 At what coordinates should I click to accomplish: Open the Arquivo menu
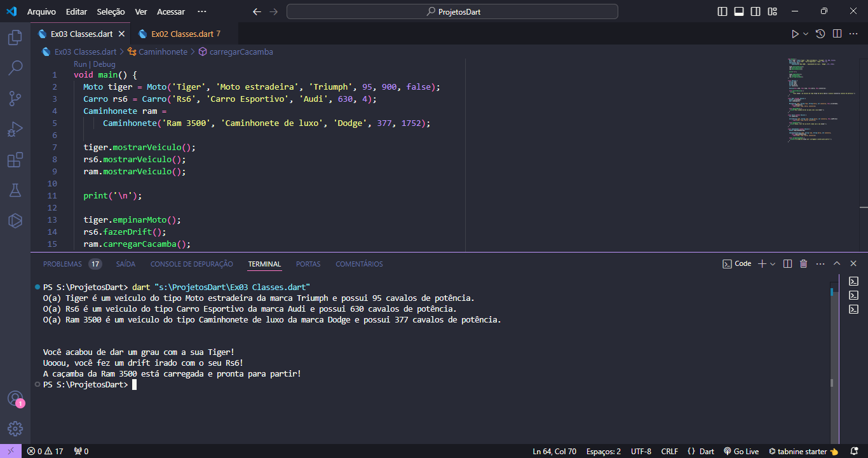pyautogui.click(x=41, y=11)
